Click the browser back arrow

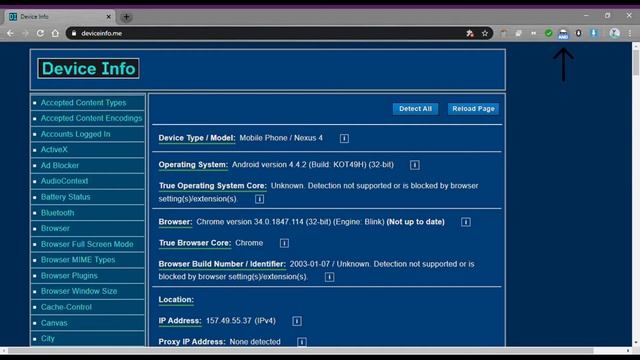point(11,33)
